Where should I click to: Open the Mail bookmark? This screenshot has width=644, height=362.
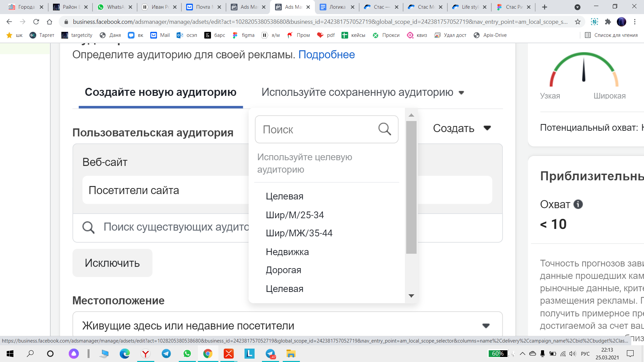click(x=160, y=35)
